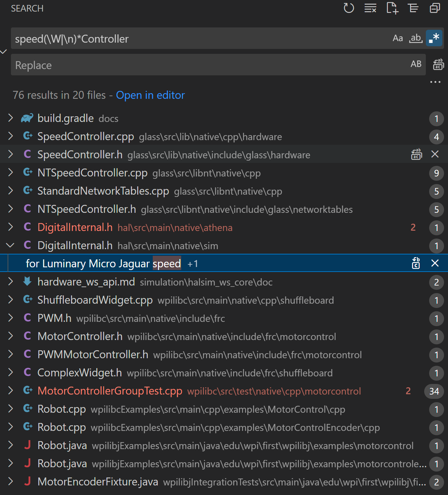Expand matches in MotorControllerGroupTest.cpp
The width and height of the screenshot is (448, 495).
pos(10,391)
